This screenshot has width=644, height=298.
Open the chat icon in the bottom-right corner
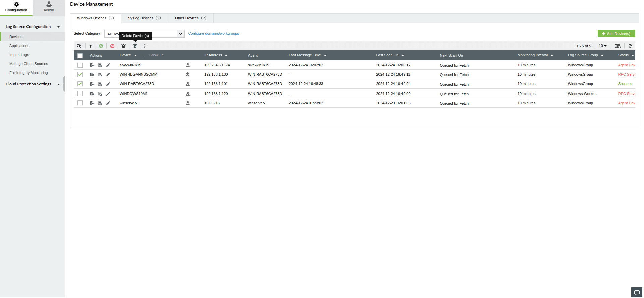pos(637,292)
